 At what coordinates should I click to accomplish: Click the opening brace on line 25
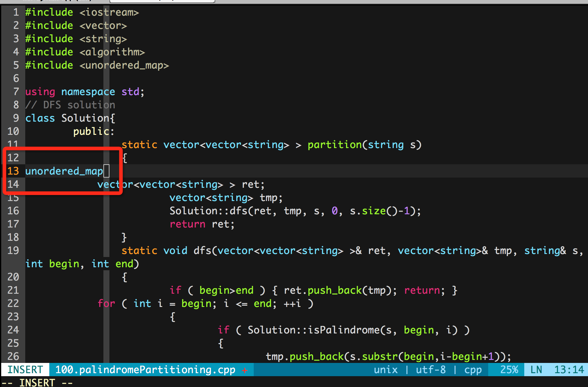click(221, 344)
